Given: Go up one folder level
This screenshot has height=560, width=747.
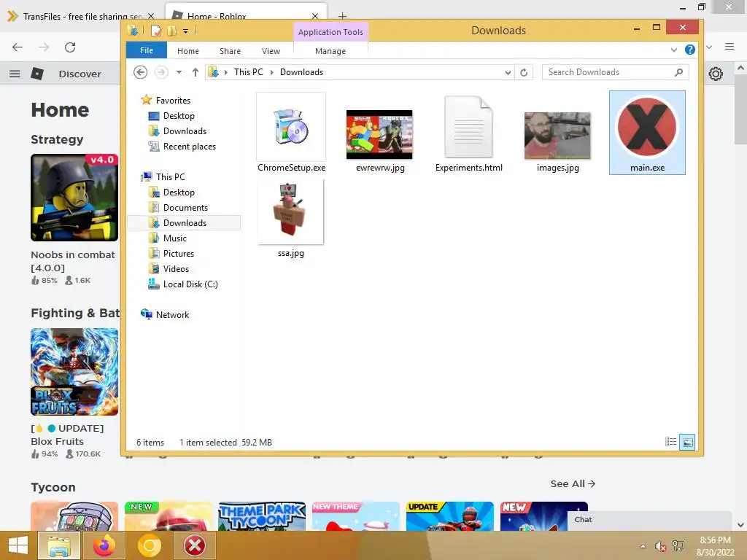Looking at the screenshot, I should point(196,72).
